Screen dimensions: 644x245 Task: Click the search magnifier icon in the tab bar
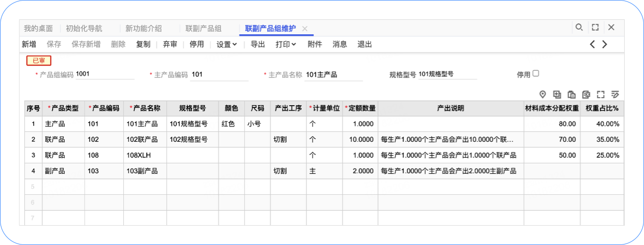coord(579,27)
